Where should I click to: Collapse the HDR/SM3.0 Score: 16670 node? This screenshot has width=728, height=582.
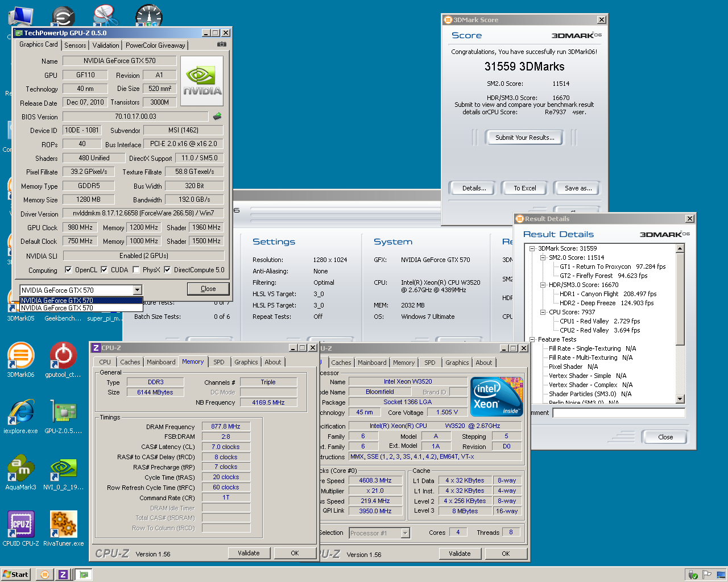tap(543, 285)
